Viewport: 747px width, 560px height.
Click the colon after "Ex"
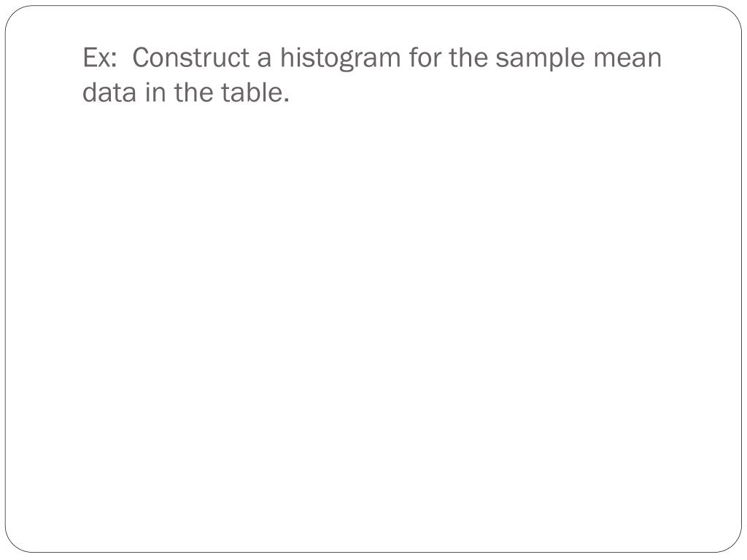(113, 61)
